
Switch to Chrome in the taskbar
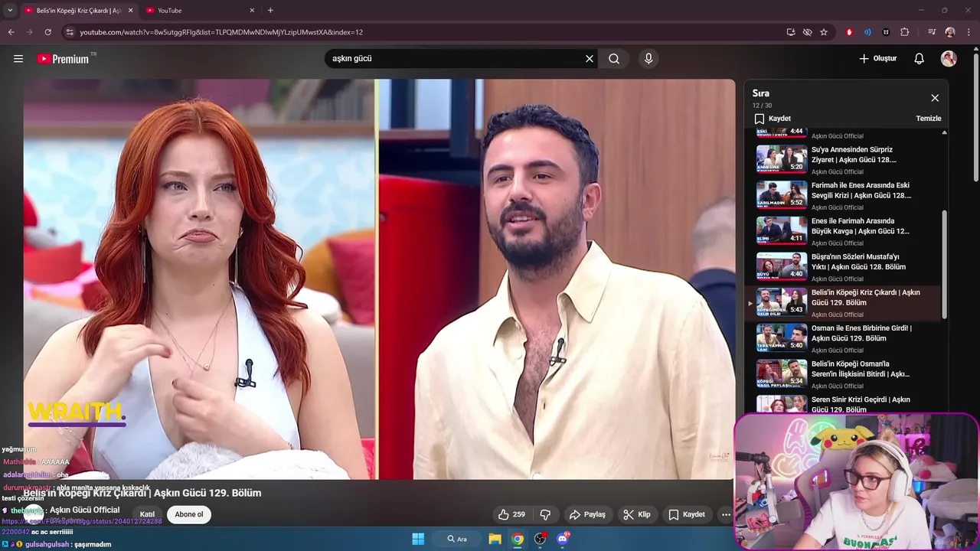click(x=518, y=539)
